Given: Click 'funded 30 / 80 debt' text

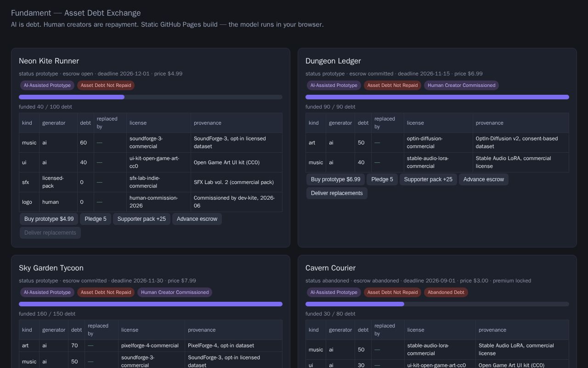Looking at the screenshot, I should click(x=330, y=314).
